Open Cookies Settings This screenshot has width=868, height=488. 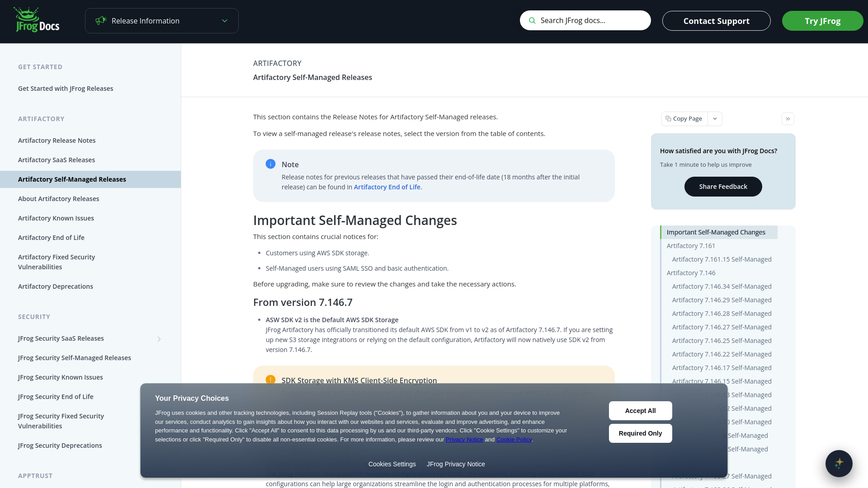click(x=392, y=464)
